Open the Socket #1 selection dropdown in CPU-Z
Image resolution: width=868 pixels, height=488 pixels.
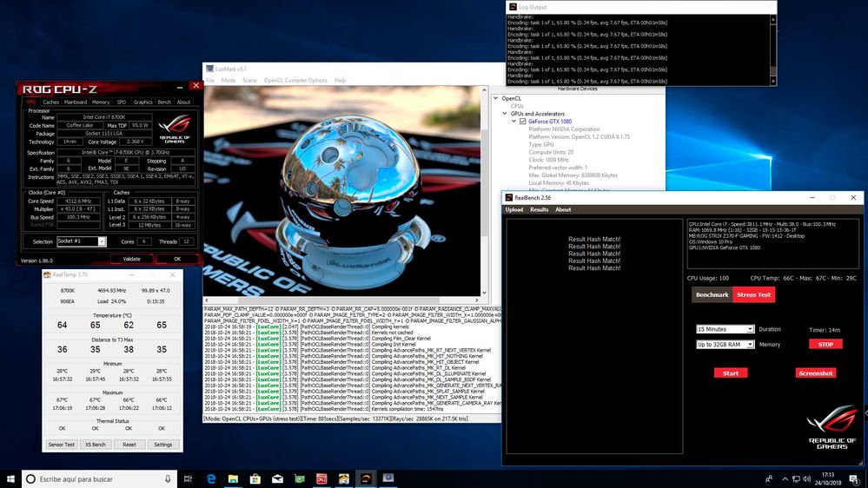[102, 241]
